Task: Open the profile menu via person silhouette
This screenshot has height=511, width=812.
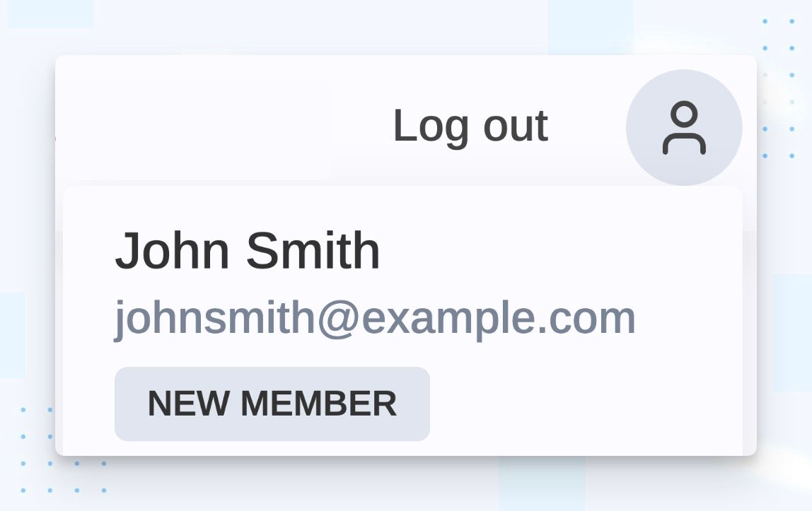Action: 684,127
